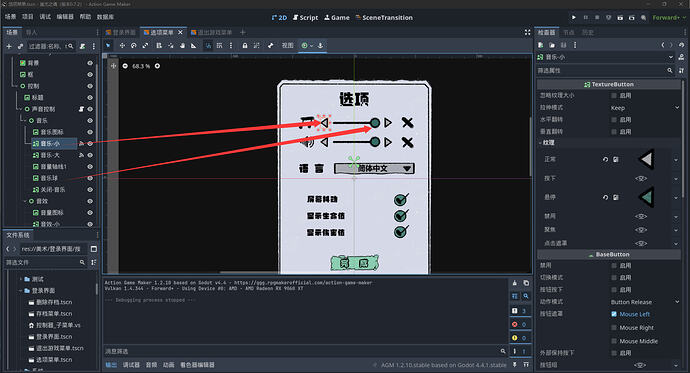The width and height of the screenshot is (690, 373).
Task: Click the pause running project icon
Action: point(586,18)
